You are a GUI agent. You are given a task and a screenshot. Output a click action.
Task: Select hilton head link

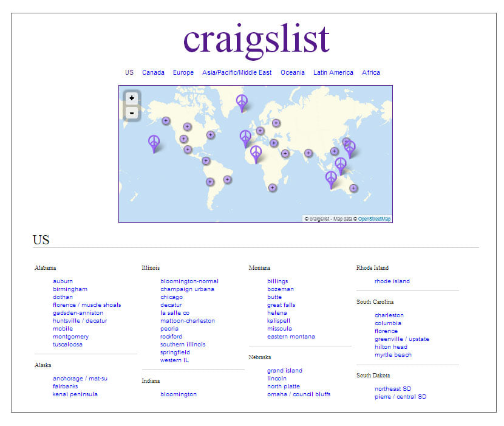tap(391, 347)
